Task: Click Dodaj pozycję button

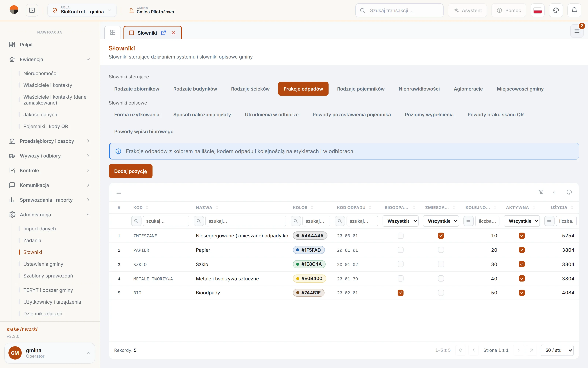Action: coord(130,171)
